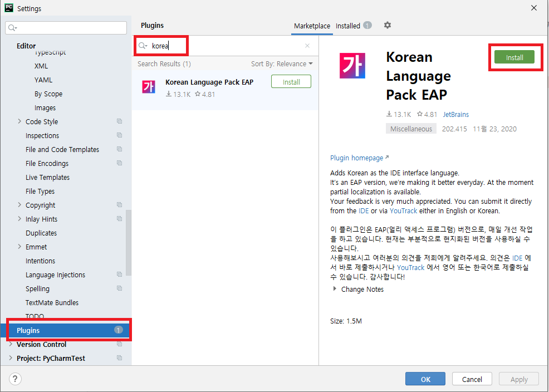Clear the plugin search with the X icon
This screenshot has width=549, height=392.
[x=307, y=46]
